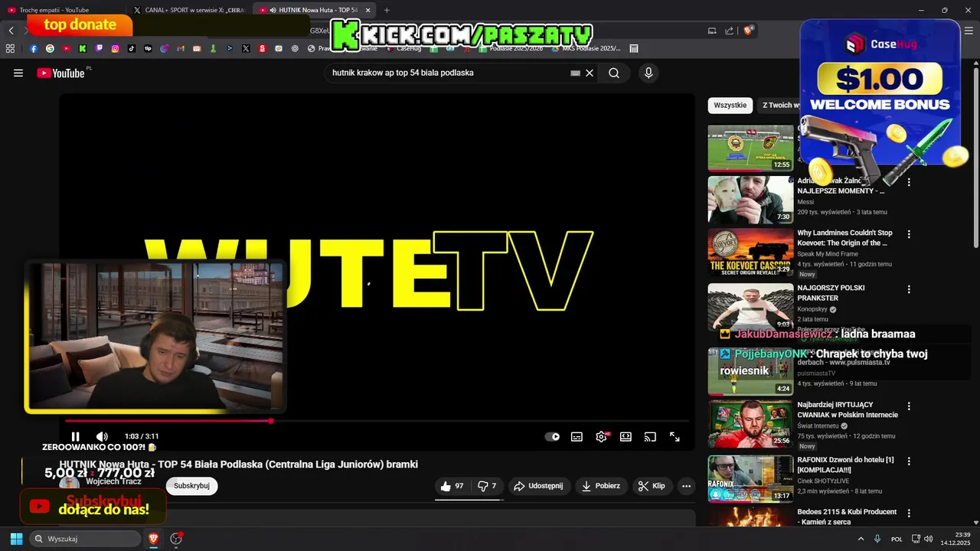Open the Instagram bookmark icon

tap(116, 48)
